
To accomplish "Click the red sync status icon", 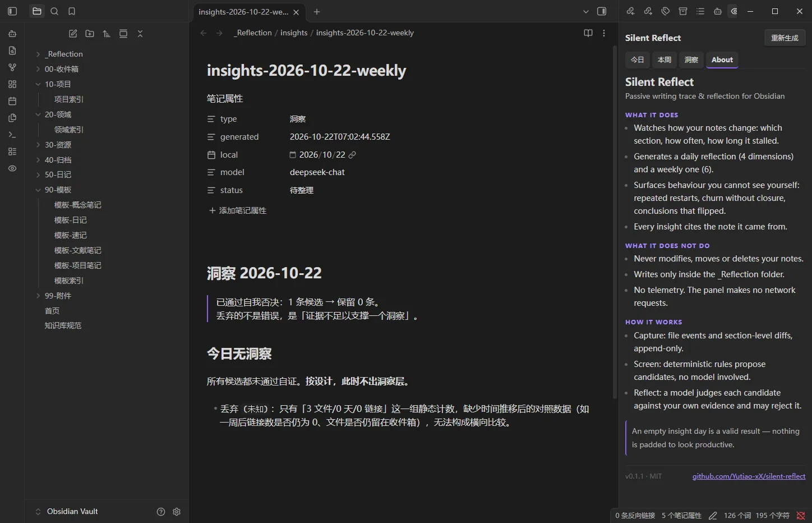I will tap(801, 515).
